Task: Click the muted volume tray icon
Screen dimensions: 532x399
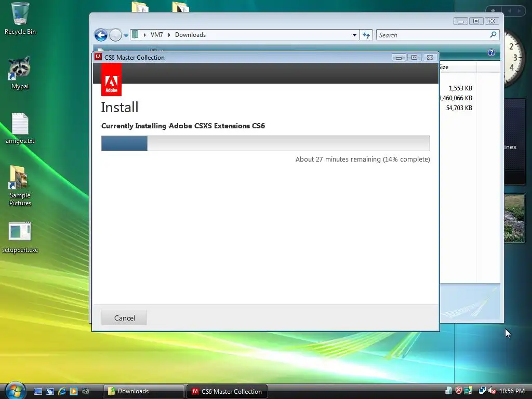Action: coord(492,391)
